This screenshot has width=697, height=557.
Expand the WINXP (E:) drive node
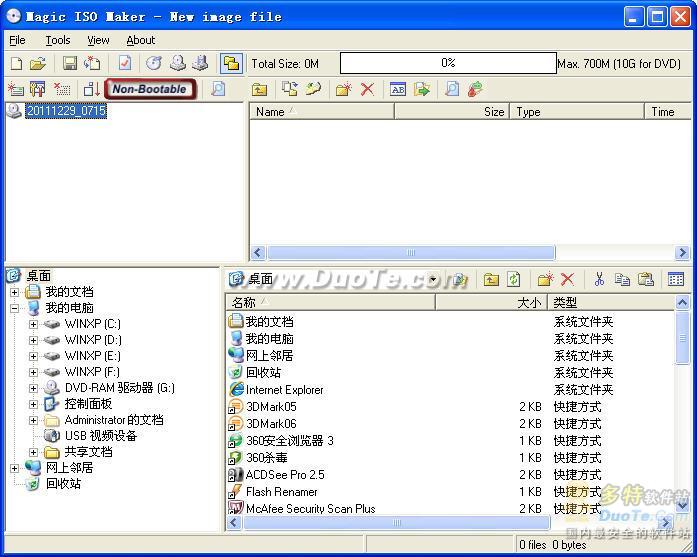(x=33, y=356)
